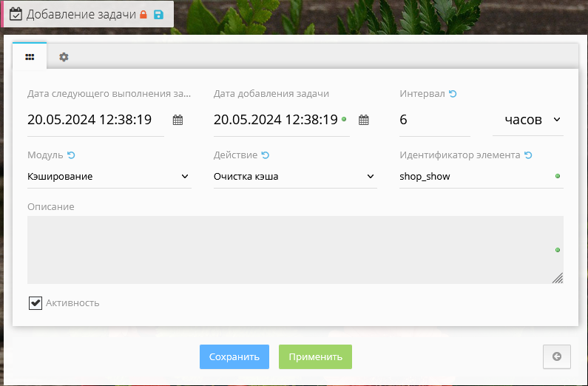Open the Очистка кэша action dropdown
Viewport: 588px width, 386px height.
[x=294, y=177]
